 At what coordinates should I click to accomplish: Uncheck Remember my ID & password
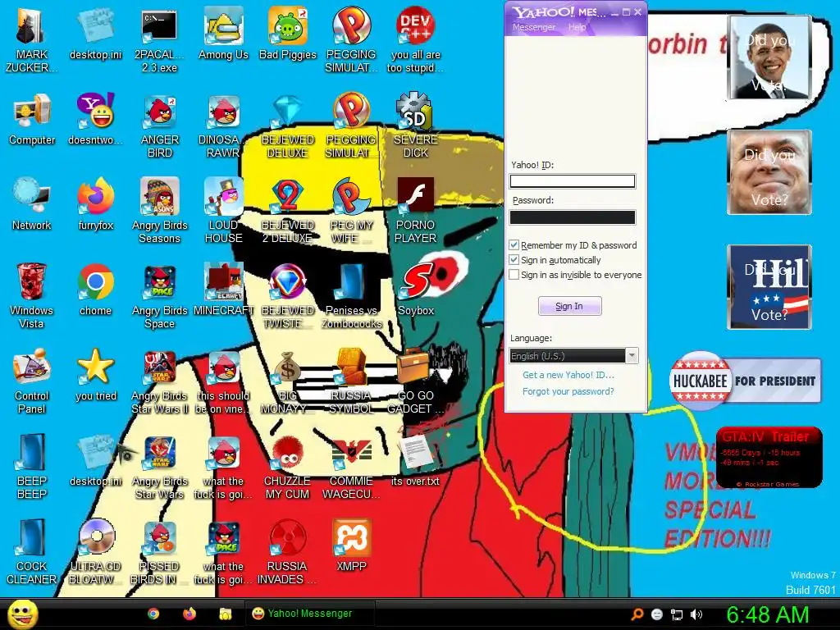point(514,244)
